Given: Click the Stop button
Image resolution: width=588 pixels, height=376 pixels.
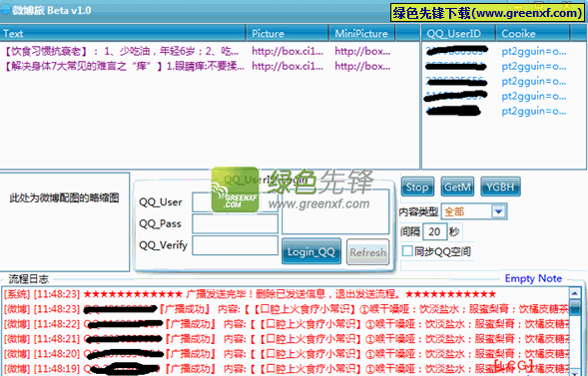Looking at the screenshot, I should pyautogui.click(x=417, y=187).
